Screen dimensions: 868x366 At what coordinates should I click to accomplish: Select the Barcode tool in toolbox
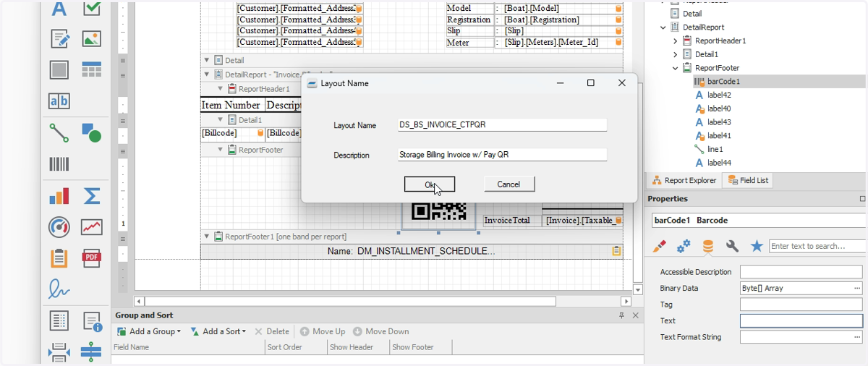pyautogui.click(x=59, y=164)
